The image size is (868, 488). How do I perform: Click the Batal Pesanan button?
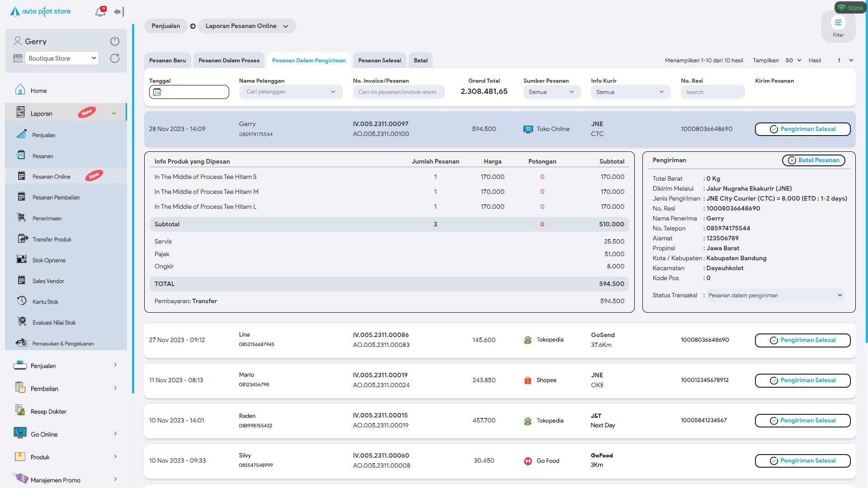(813, 160)
